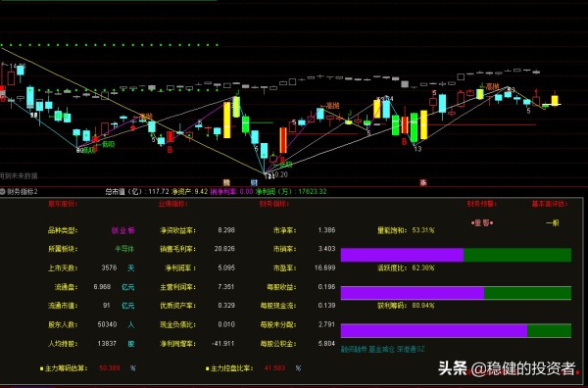Image resolution: width=588 pixels, height=388 pixels.
Task: Select the 基本面评估 section header
Action: [550, 204]
